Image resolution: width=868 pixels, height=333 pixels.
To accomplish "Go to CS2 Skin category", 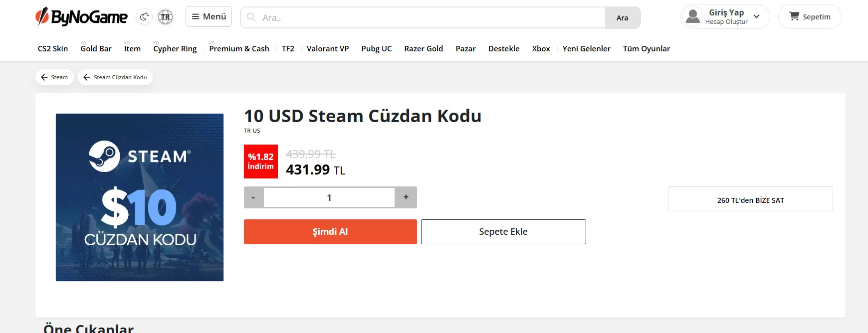I will (53, 48).
